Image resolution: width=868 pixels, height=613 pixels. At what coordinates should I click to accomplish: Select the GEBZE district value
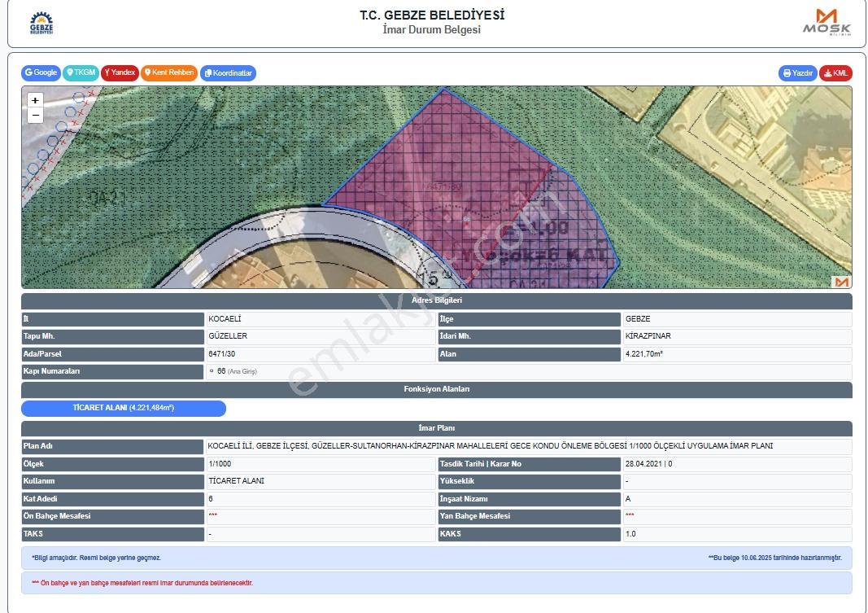638,319
